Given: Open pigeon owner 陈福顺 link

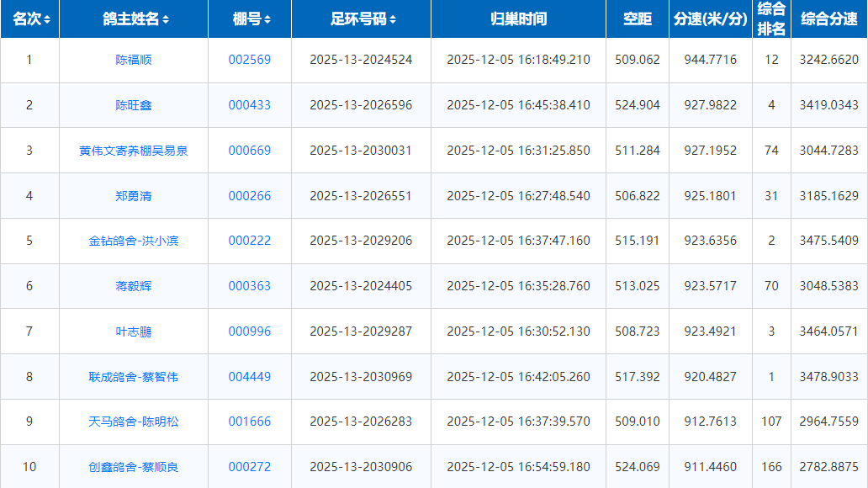Looking at the screenshot, I should pyautogui.click(x=134, y=60).
